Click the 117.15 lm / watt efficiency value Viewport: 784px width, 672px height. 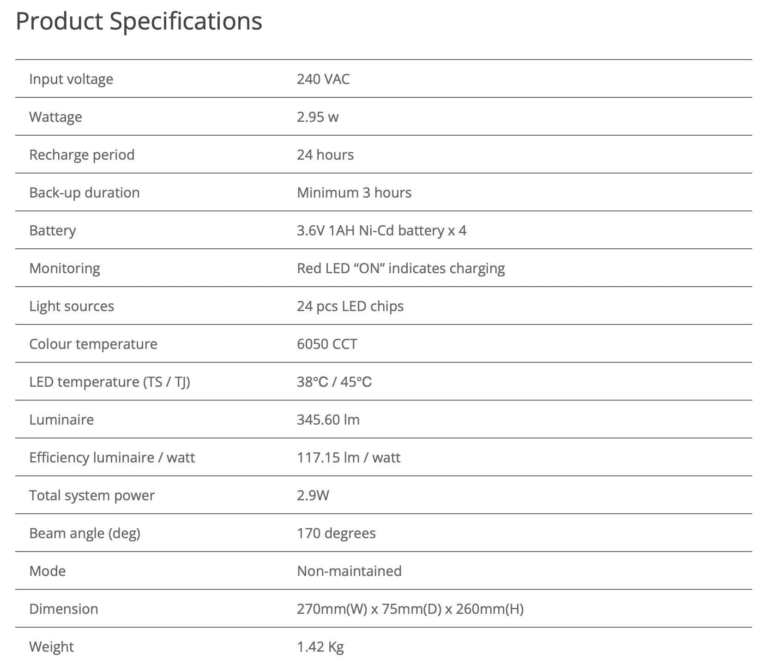(349, 457)
